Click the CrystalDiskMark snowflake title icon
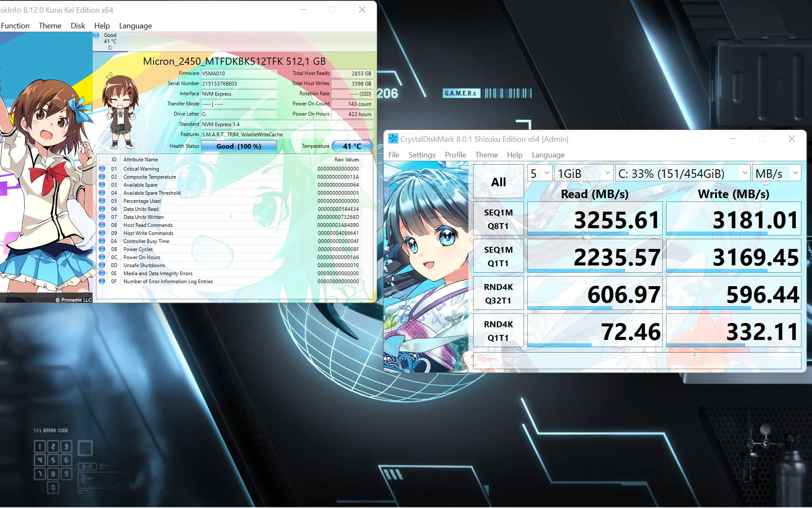The image size is (812, 508). pyautogui.click(x=393, y=139)
